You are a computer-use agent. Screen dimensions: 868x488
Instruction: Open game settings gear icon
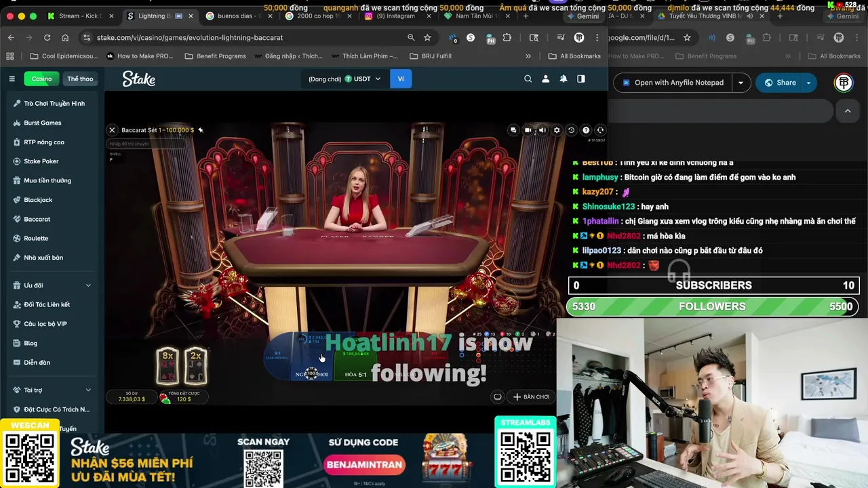[557, 130]
